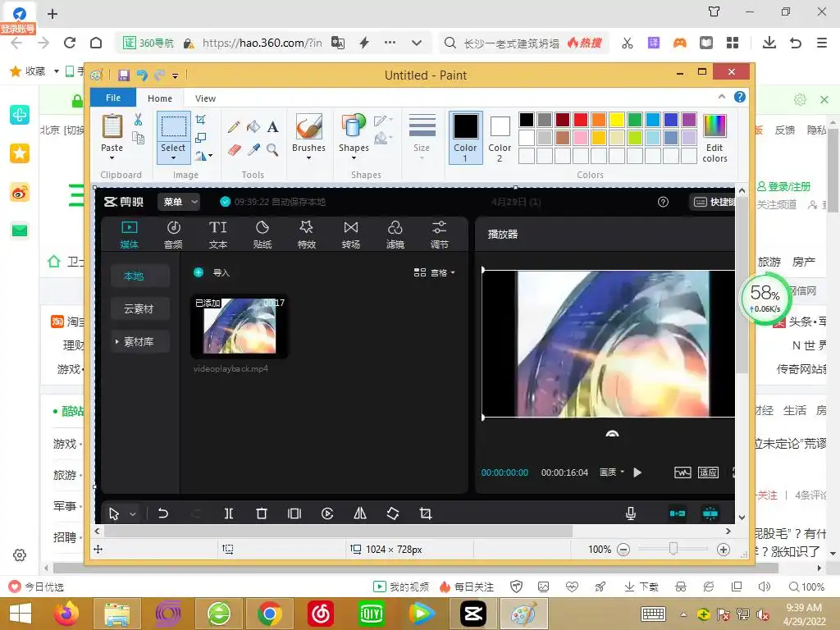
Task: Pick the green color swatch
Action: tap(635, 120)
